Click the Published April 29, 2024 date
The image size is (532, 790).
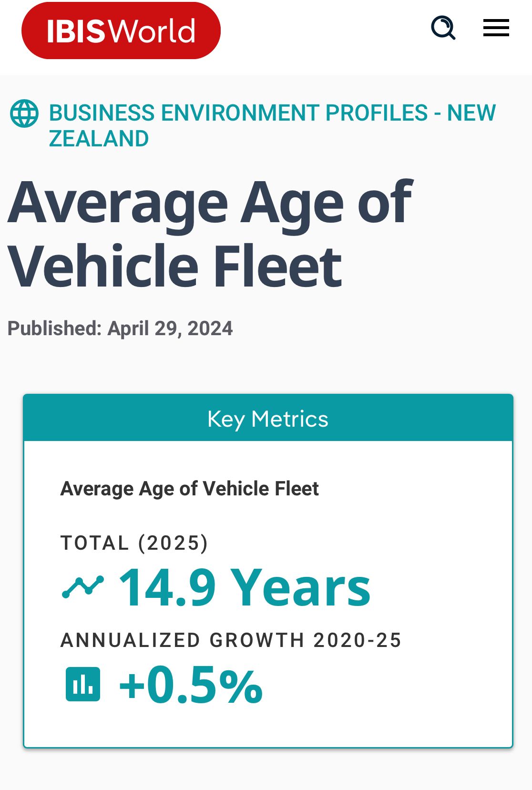(x=120, y=328)
